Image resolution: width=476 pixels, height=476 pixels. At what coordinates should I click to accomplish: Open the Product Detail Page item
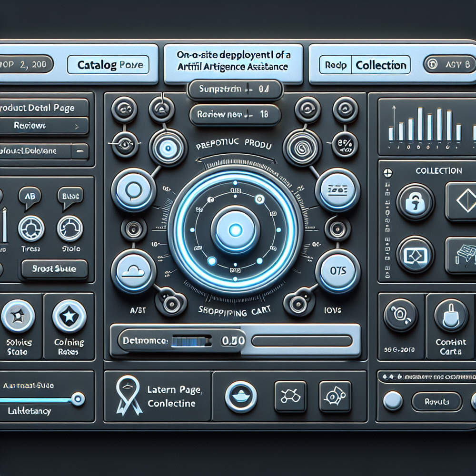click(x=43, y=108)
